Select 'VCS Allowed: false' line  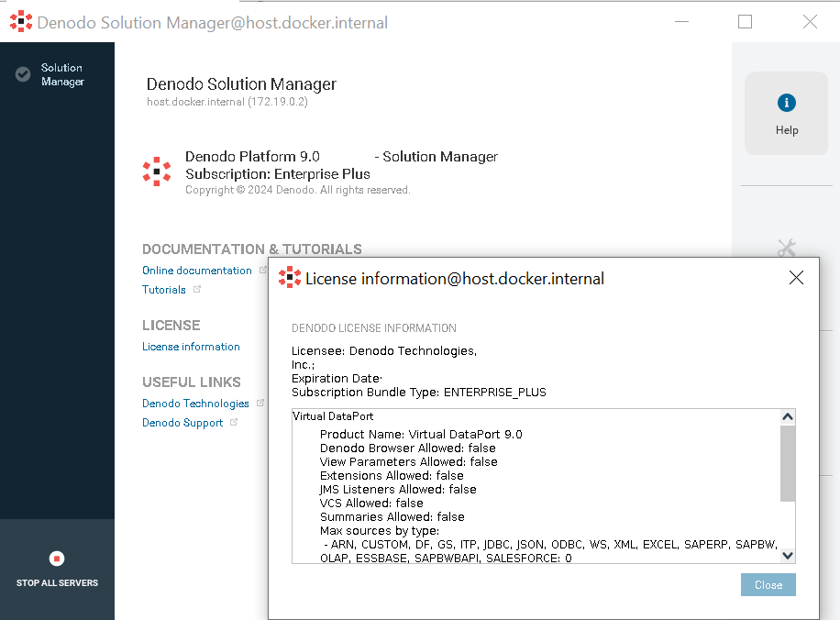[x=371, y=504]
